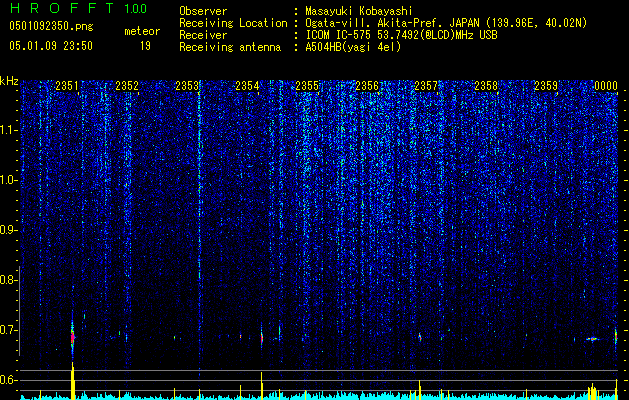Click the 0.6 kHz axis tick label

[8, 380]
